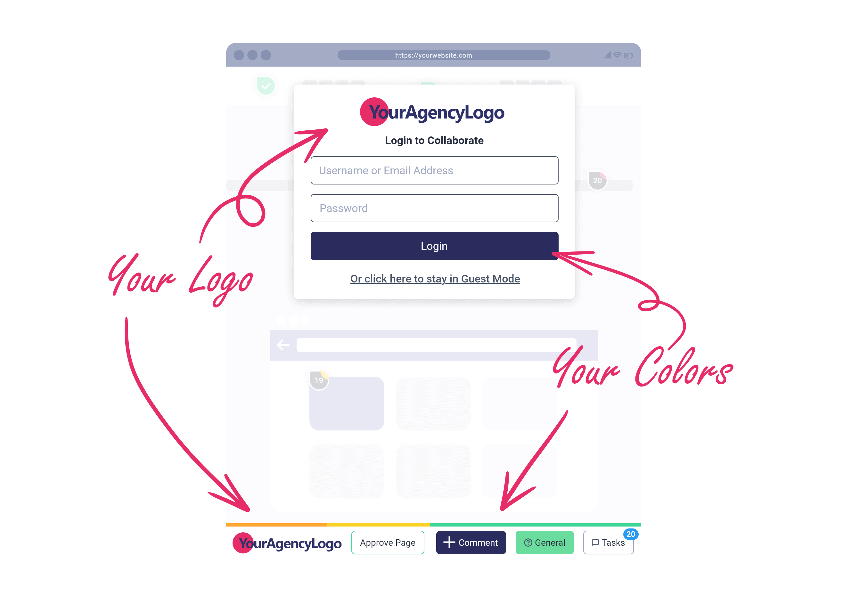
Task: Click Login to submit credentials
Action: pyautogui.click(x=434, y=245)
